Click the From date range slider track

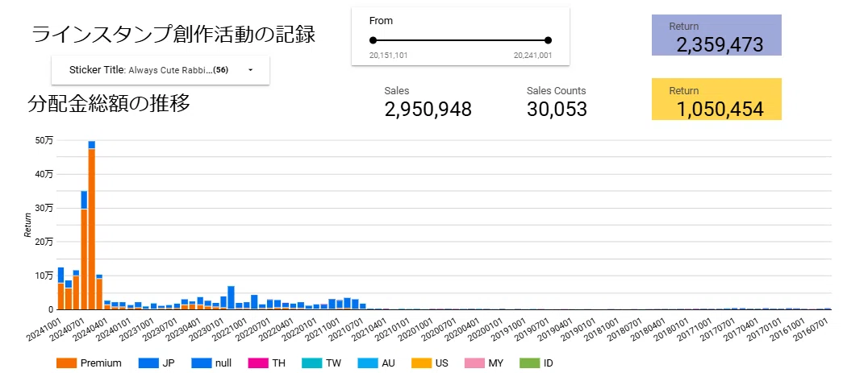[461, 39]
